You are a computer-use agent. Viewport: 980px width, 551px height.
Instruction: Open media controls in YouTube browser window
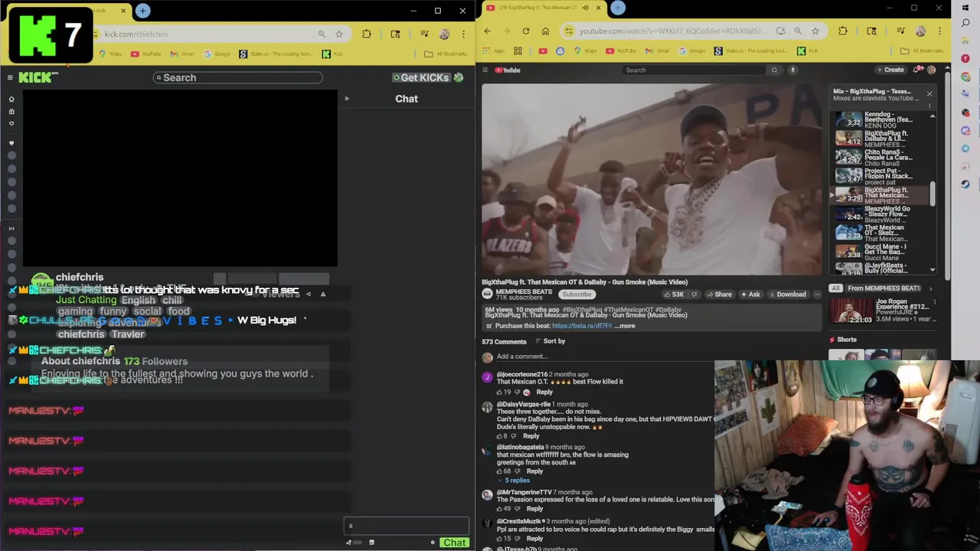click(x=900, y=31)
